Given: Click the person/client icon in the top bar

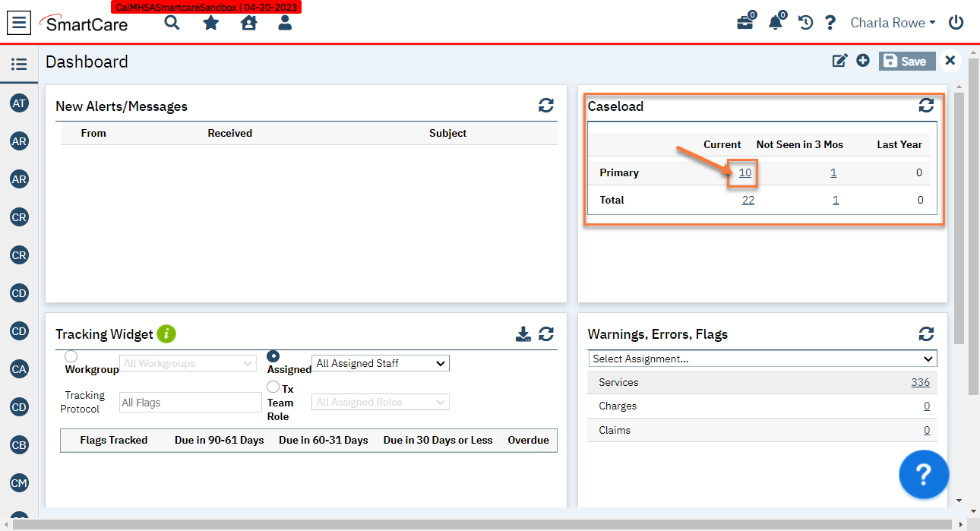Looking at the screenshot, I should click(285, 23).
